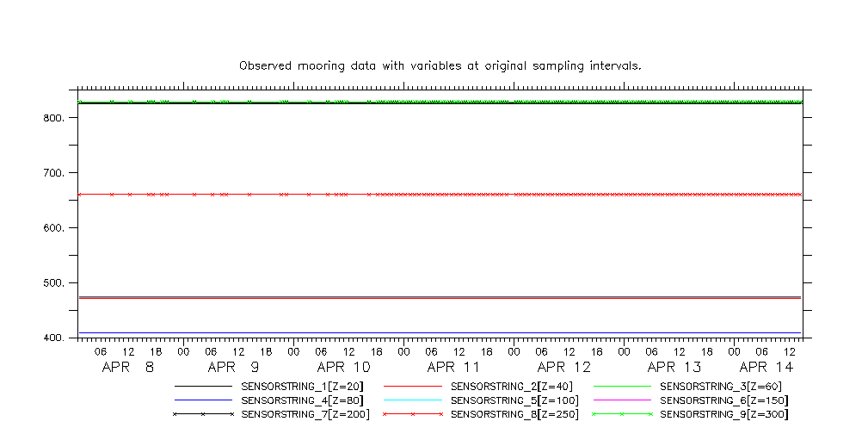Click the APR 8 date label
This screenshot has width=868, height=434.
[x=128, y=367]
